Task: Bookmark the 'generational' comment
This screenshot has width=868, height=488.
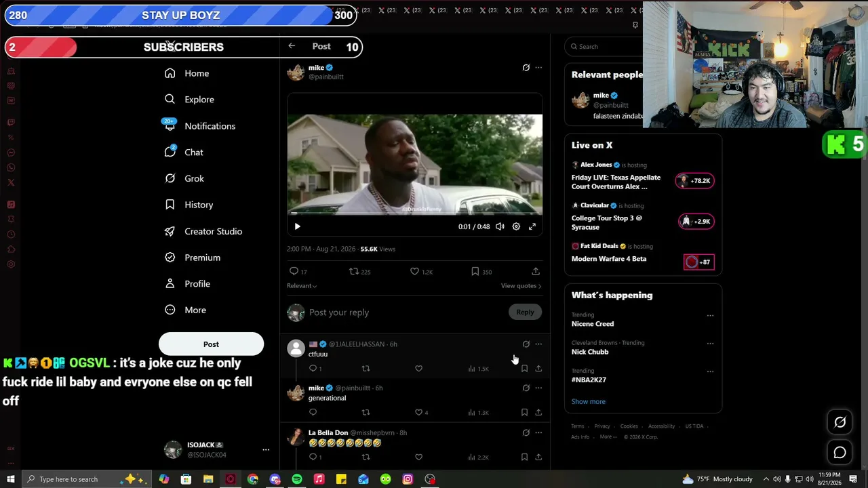Action: coord(524,412)
